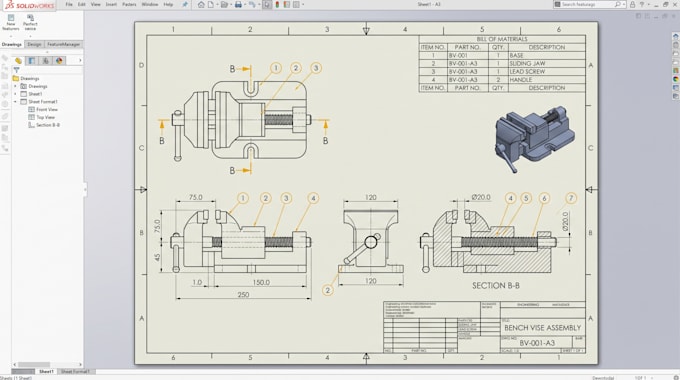Click the lock/login icon near search
This screenshot has width=680, height=380.
point(632,4)
